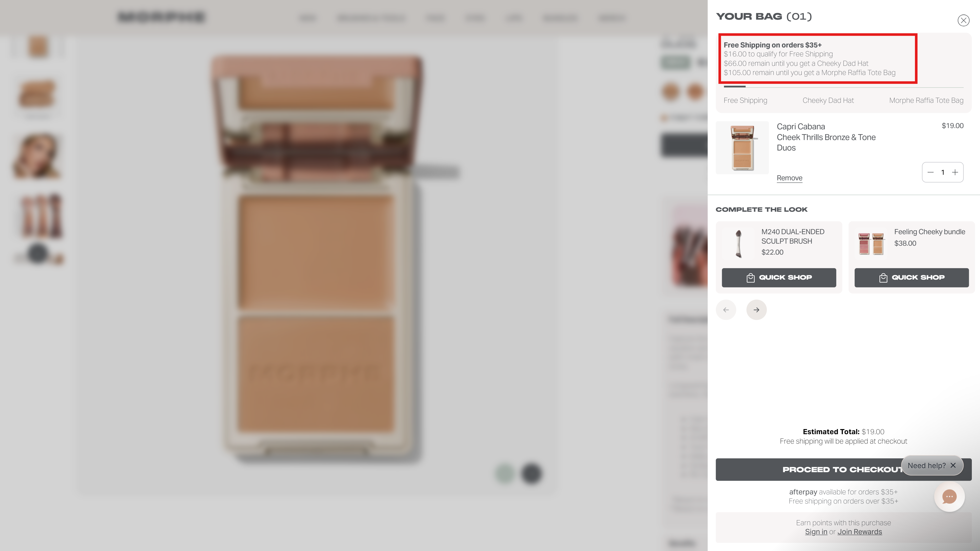
Task: Click the next arrow under Complete the Look
Action: click(x=756, y=309)
